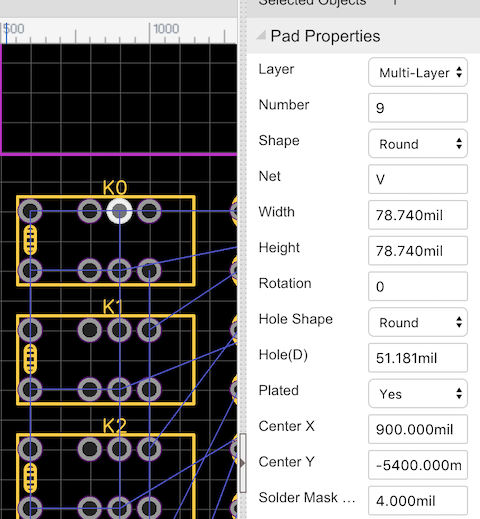Click the yellow oval slot pad in K0
The width and height of the screenshot is (480, 519).
30,240
